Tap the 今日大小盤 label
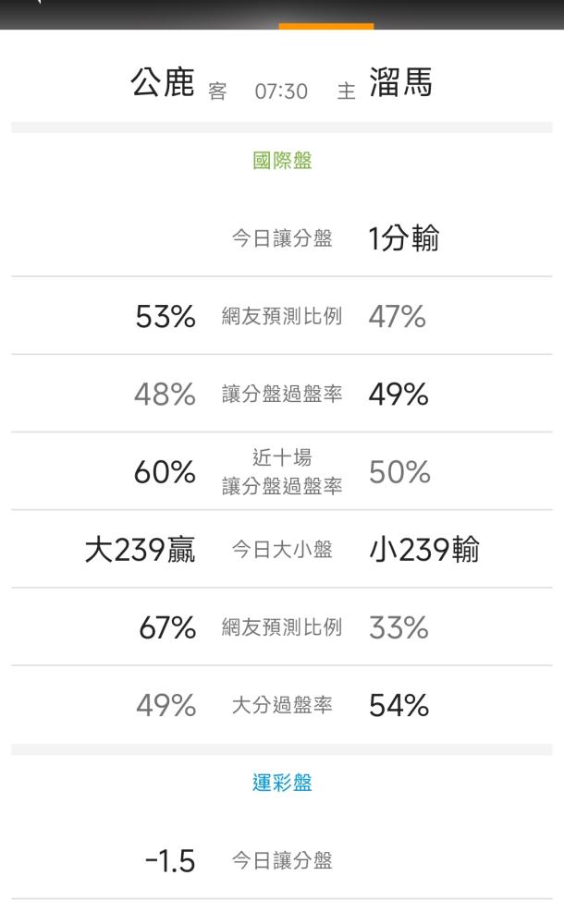Screen dimensions: 564x924 282,550
